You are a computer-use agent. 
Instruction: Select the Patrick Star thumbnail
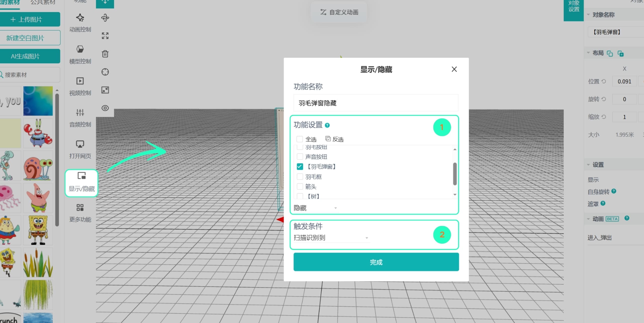click(38, 198)
